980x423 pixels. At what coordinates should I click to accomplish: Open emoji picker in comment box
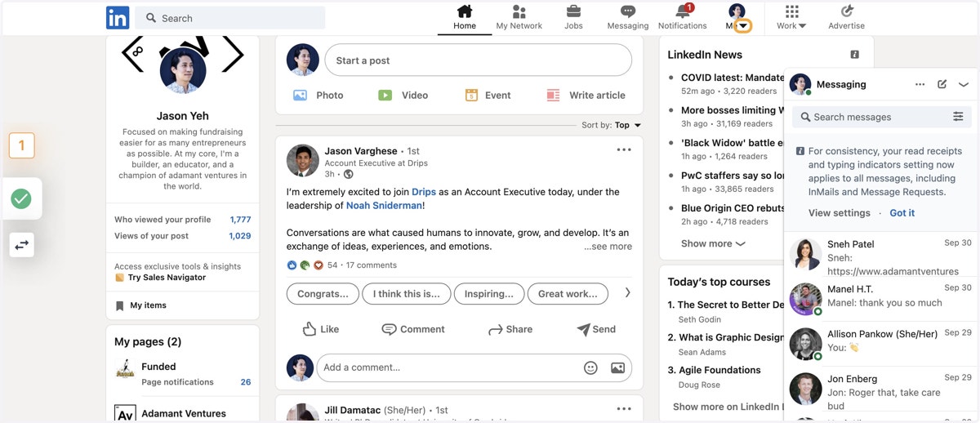click(x=590, y=367)
